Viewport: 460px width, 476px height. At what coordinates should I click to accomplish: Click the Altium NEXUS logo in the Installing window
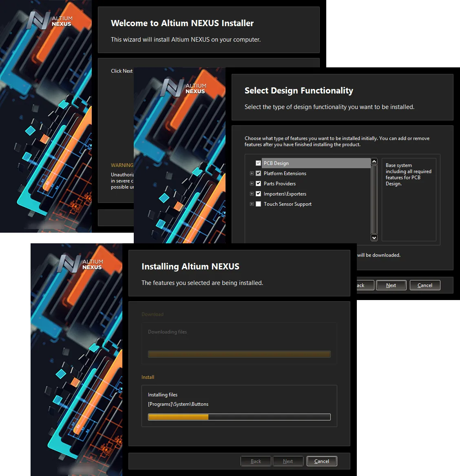tap(80, 264)
